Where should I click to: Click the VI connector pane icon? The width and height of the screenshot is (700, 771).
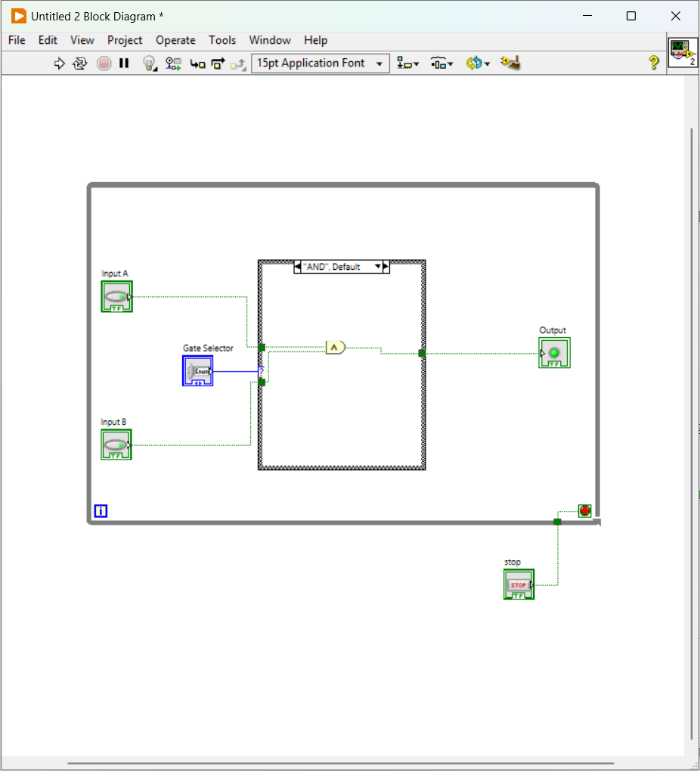tap(683, 53)
